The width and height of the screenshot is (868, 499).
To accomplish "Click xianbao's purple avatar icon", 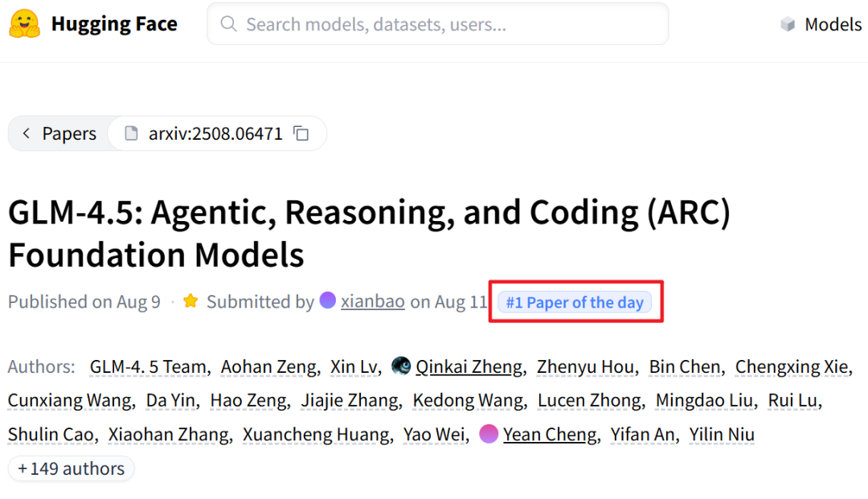I will tap(328, 301).
